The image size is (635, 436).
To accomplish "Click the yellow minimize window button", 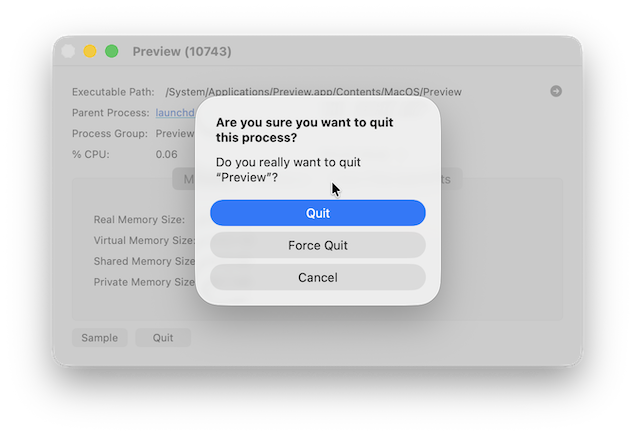I will (x=90, y=51).
